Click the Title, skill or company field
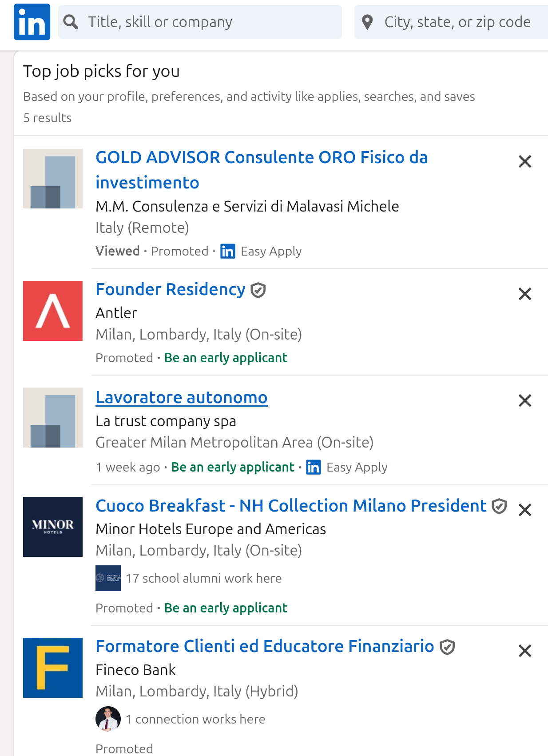Image resolution: width=548 pixels, height=756 pixels. click(200, 22)
